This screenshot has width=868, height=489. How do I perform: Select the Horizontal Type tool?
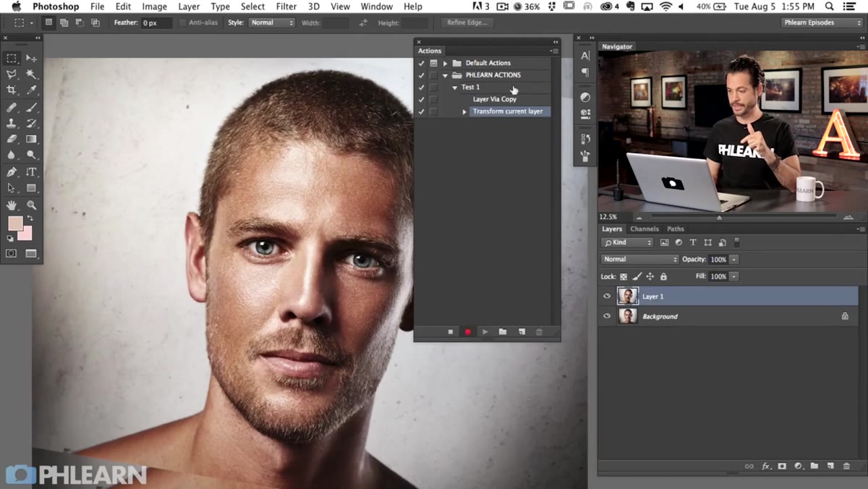tap(31, 172)
